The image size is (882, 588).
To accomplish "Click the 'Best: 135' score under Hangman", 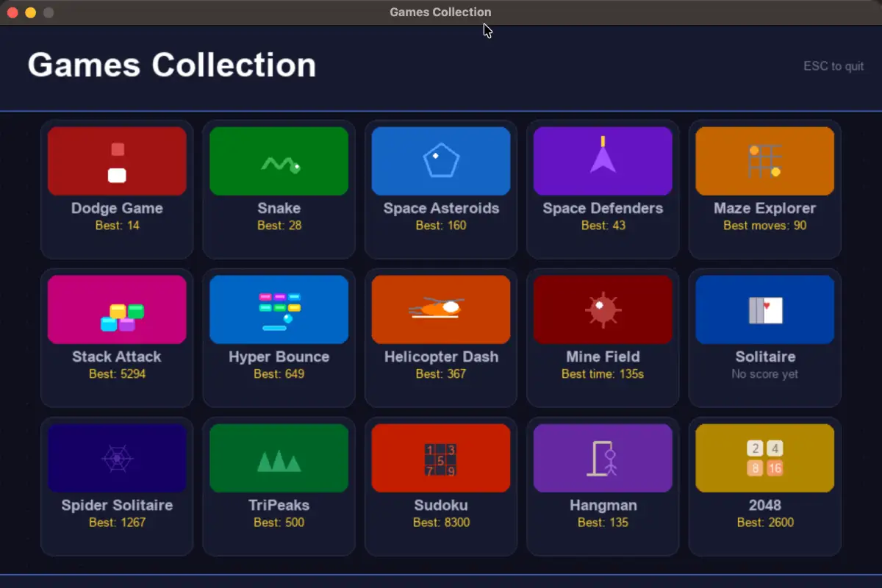I will [603, 523].
